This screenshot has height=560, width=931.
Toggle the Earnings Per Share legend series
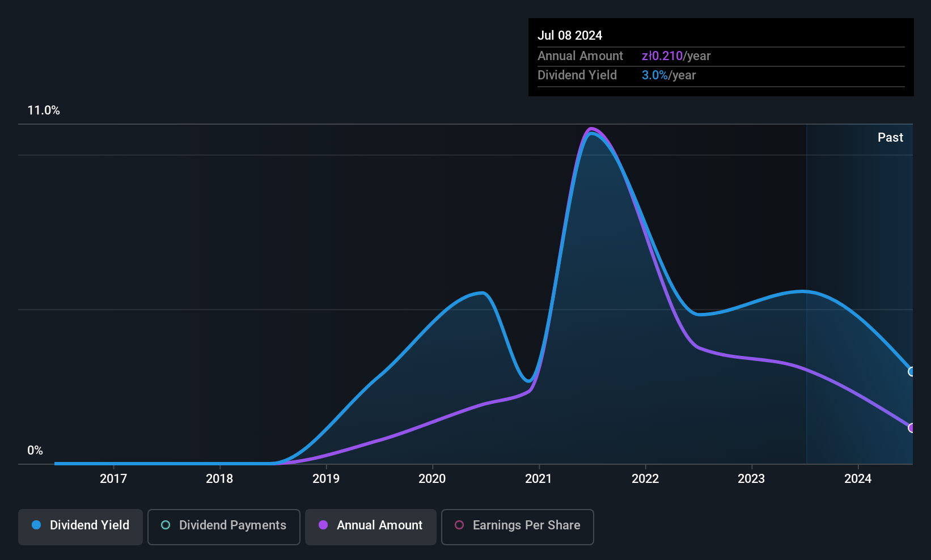(518, 527)
